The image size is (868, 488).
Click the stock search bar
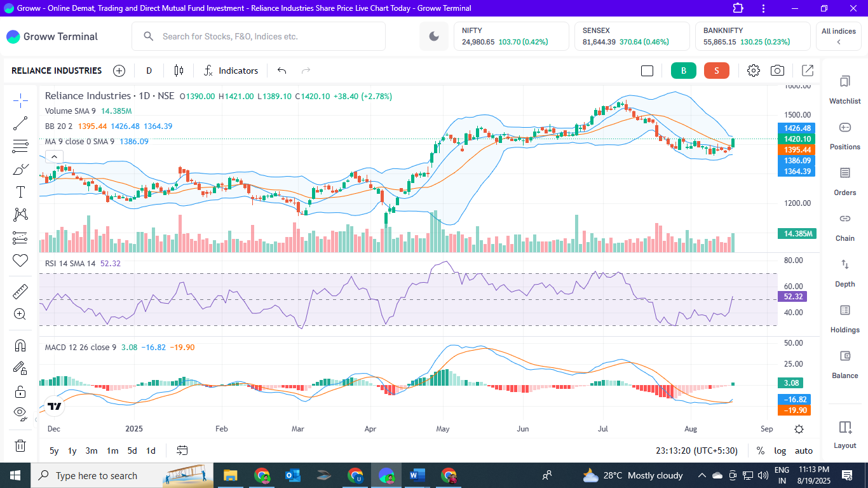pyautogui.click(x=258, y=36)
